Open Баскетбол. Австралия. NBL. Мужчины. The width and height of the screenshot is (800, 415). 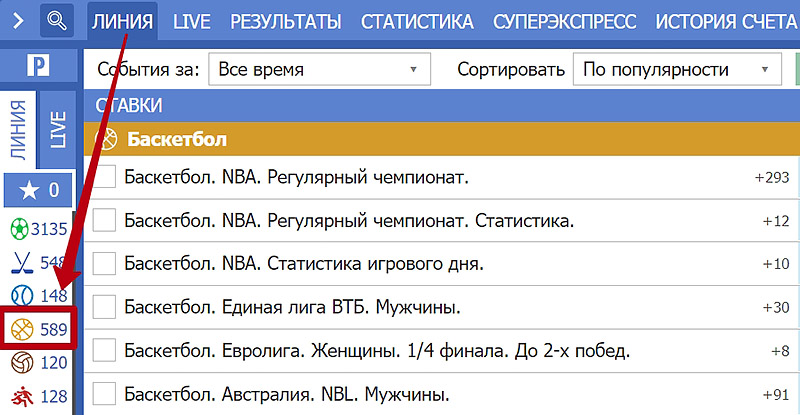(287, 394)
